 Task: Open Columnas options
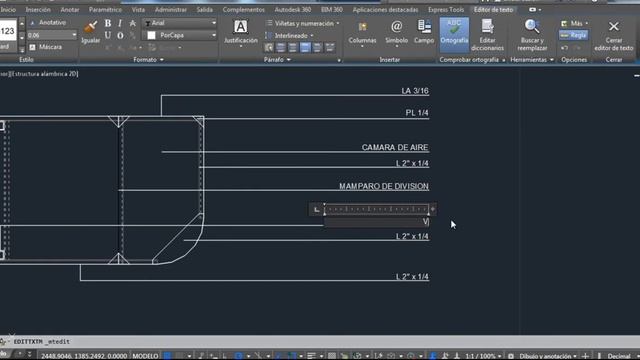click(x=362, y=33)
